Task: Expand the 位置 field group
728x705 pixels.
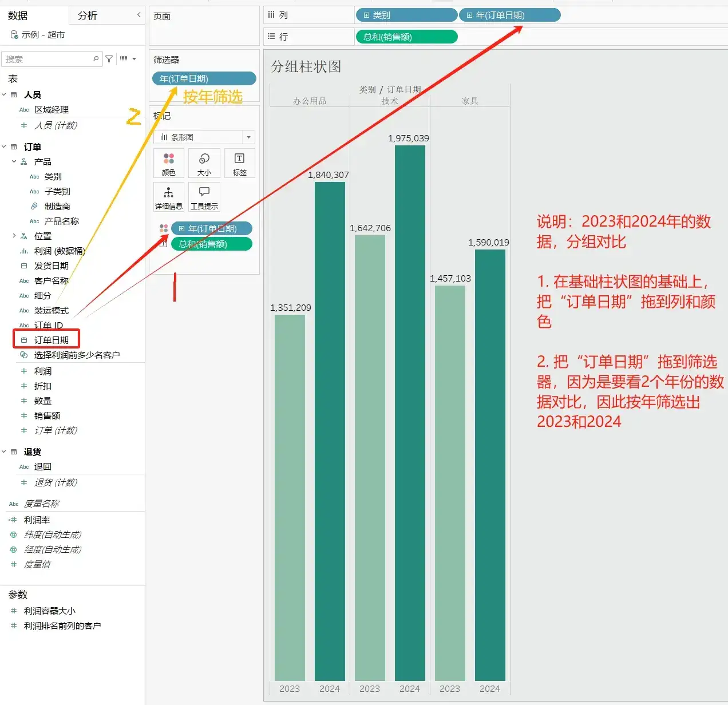Action: [x=14, y=235]
